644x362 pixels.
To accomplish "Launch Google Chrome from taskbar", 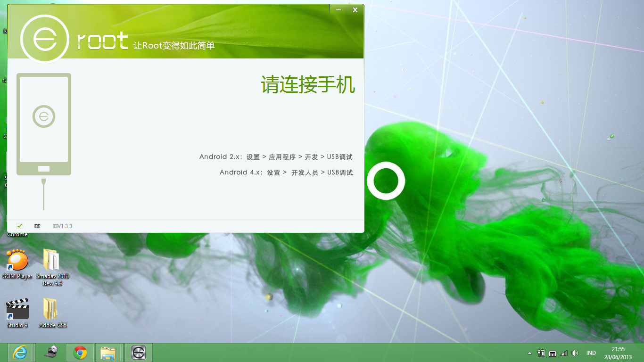I will coord(80,353).
